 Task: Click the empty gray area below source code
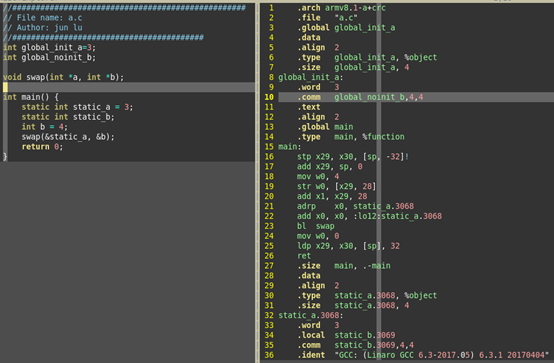point(127,262)
